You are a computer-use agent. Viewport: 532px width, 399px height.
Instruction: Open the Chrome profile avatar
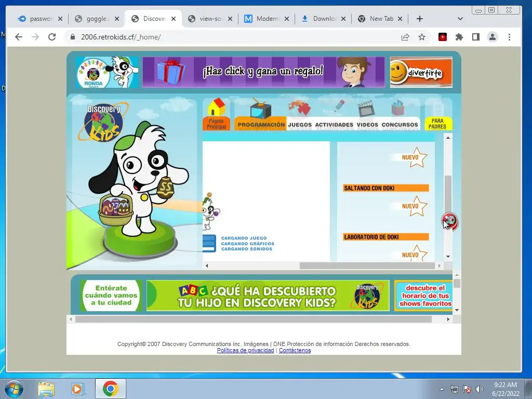493,37
